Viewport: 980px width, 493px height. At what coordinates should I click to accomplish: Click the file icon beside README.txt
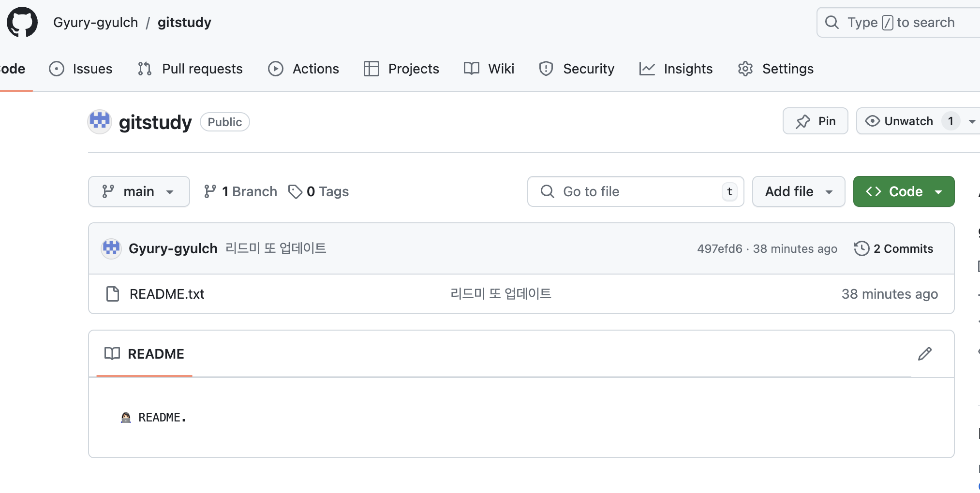(x=113, y=294)
